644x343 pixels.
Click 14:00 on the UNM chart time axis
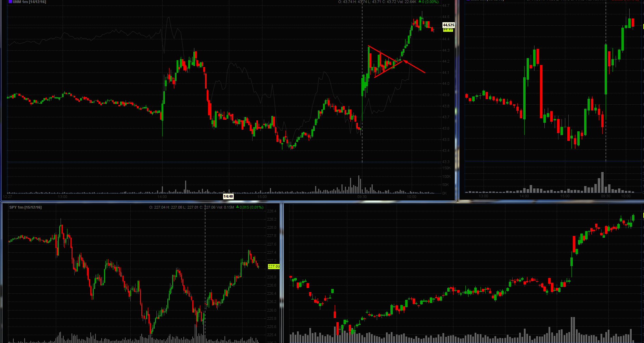click(x=162, y=197)
